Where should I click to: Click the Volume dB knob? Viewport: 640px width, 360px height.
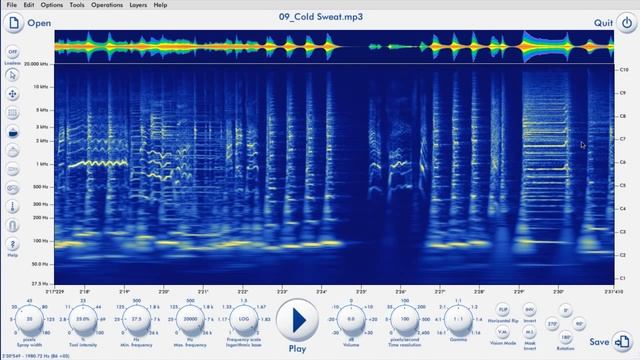[351, 319]
